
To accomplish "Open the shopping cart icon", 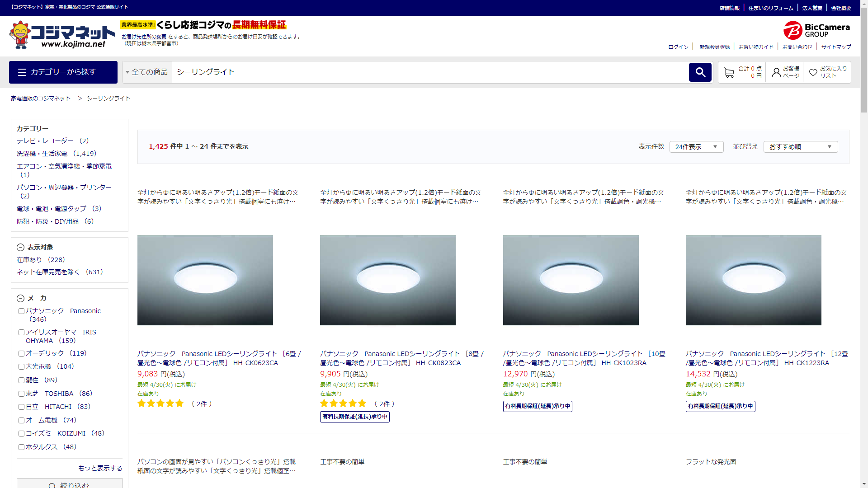I will 729,72.
